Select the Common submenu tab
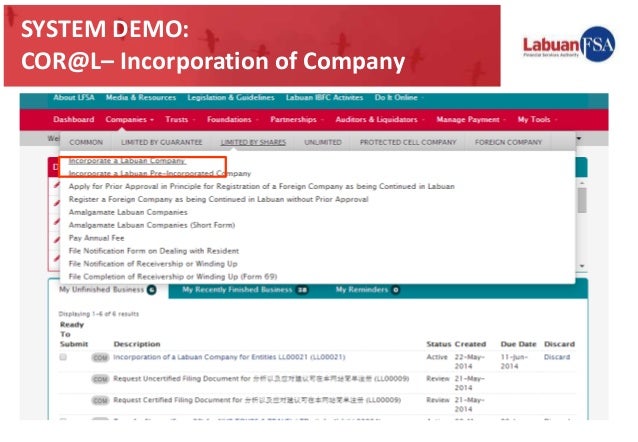This screenshot has width=638, height=442. [86, 142]
